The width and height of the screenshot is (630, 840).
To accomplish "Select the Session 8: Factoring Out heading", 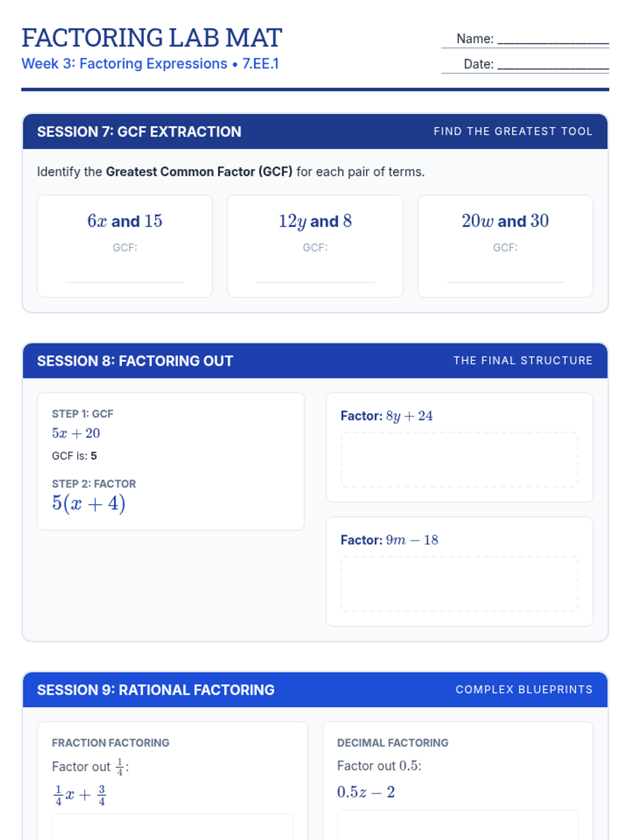I will [x=135, y=361].
